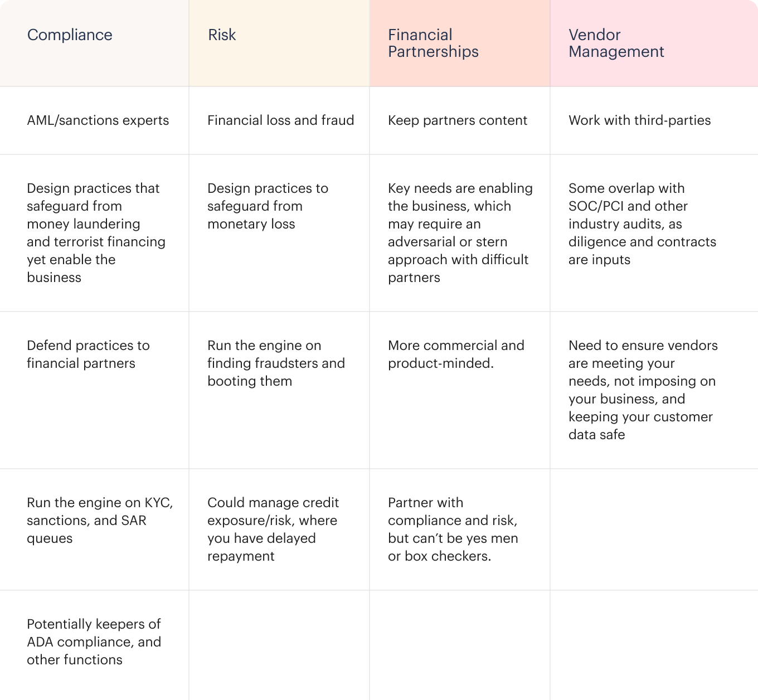The width and height of the screenshot is (758, 700).
Task: Select the Vendor Management header
Action: point(616,43)
